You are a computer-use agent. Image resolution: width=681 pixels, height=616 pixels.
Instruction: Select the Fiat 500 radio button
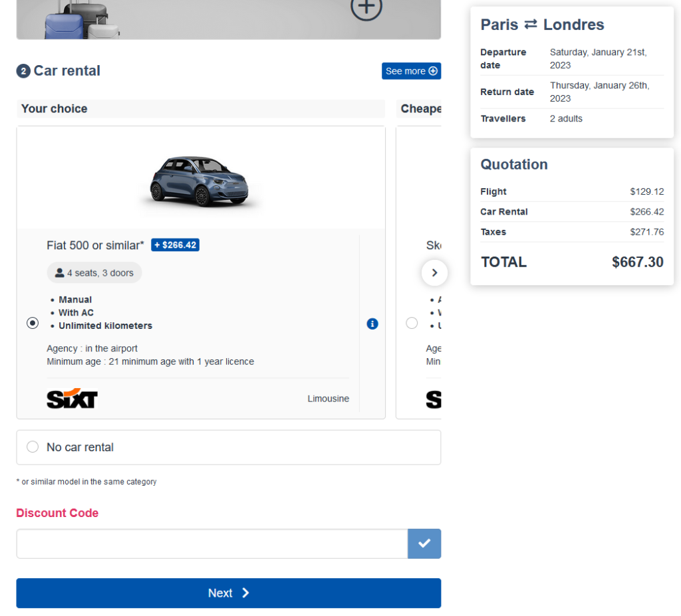point(33,323)
